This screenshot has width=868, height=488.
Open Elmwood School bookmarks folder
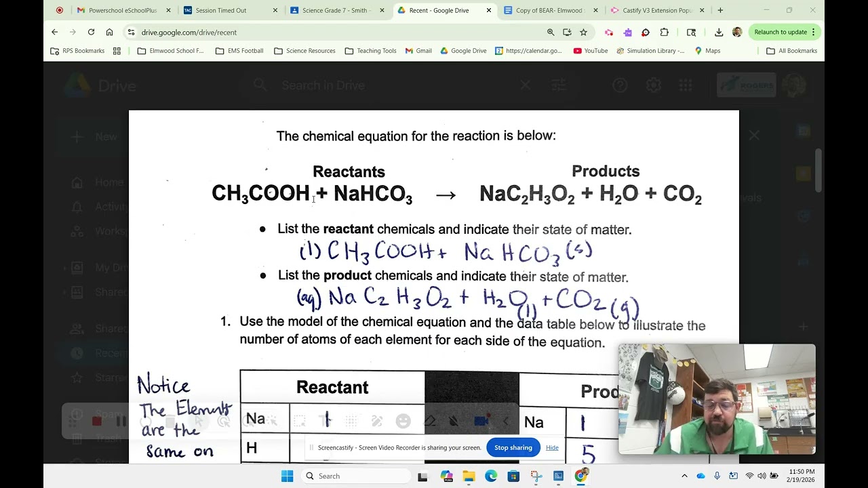170,51
